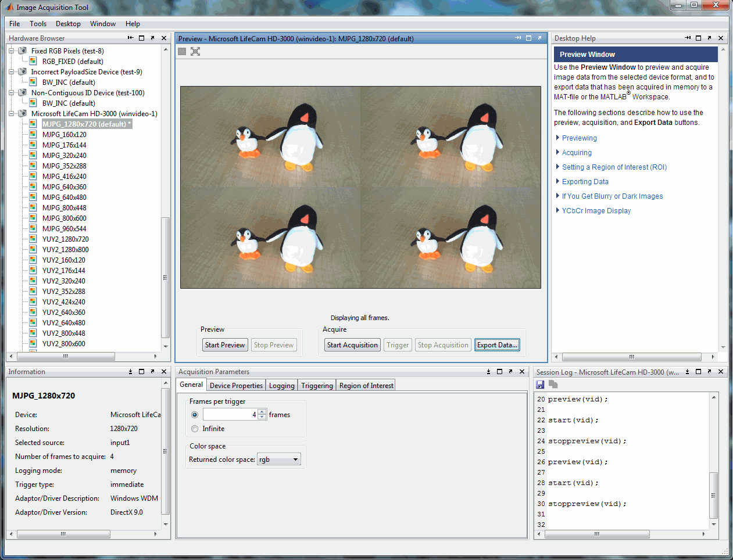Collapse the Non-Contiguous ID Device node
This screenshot has height=560, width=733.
click(x=11, y=92)
